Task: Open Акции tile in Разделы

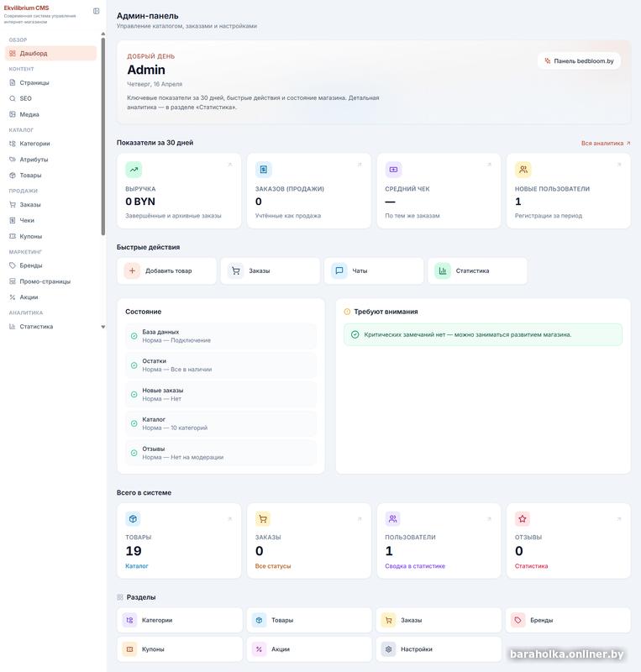Action: 309,649
